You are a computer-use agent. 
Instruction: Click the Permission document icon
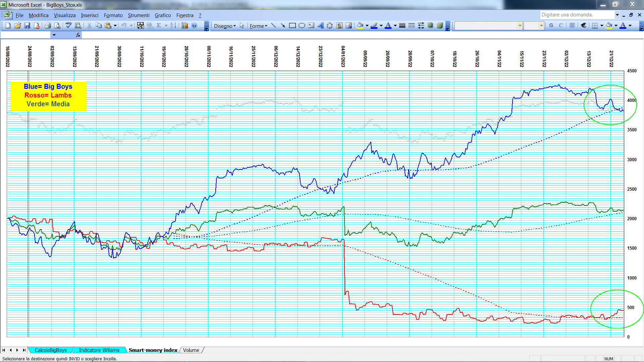pyautogui.click(x=37, y=26)
